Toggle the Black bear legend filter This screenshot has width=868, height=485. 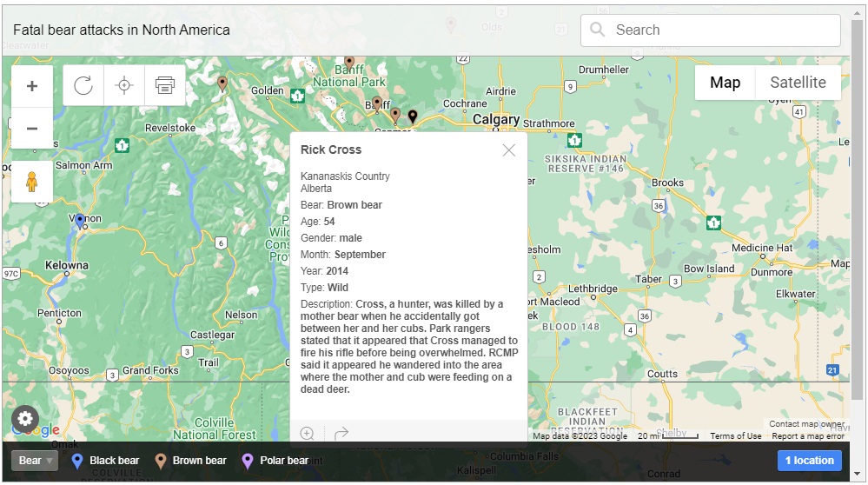tap(106, 461)
